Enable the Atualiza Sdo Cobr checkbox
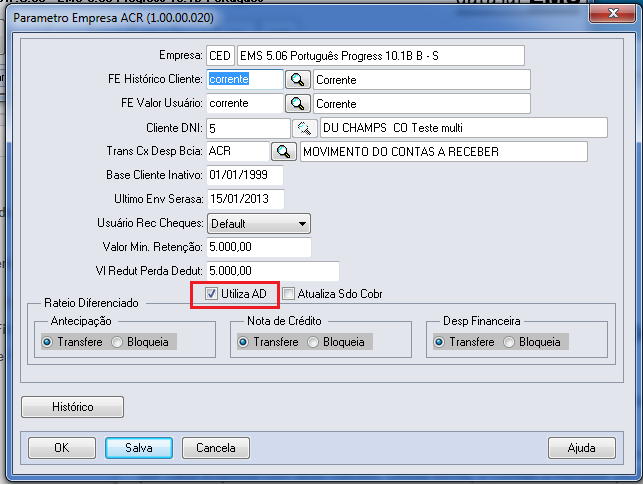The width and height of the screenshot is (643, 485). [x=289, y=294]
